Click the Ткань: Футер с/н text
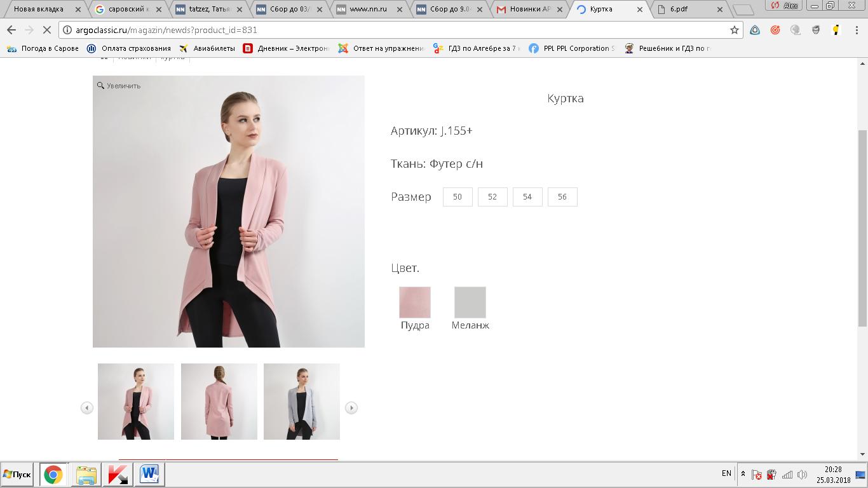The width and height of the screenshot is (868, 488). pyautogui.click(x=437, y=164)
